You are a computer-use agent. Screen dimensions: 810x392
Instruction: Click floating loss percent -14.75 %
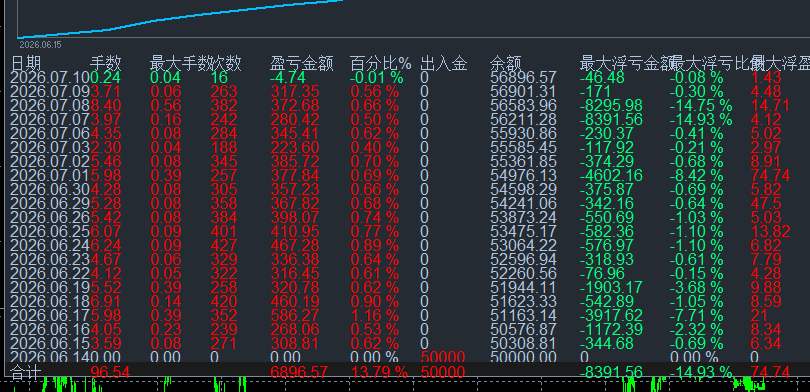pyautogui.click(x=701, y=106)
